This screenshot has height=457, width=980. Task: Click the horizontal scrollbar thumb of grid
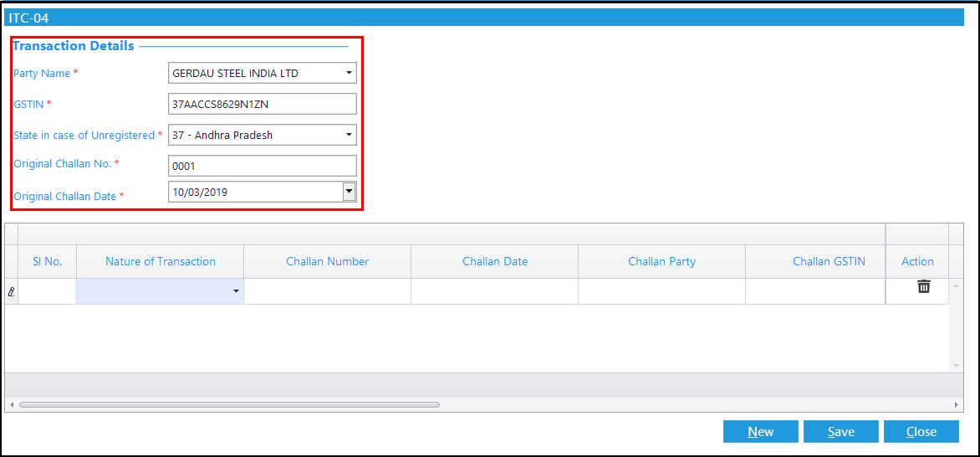click(229, 404)
